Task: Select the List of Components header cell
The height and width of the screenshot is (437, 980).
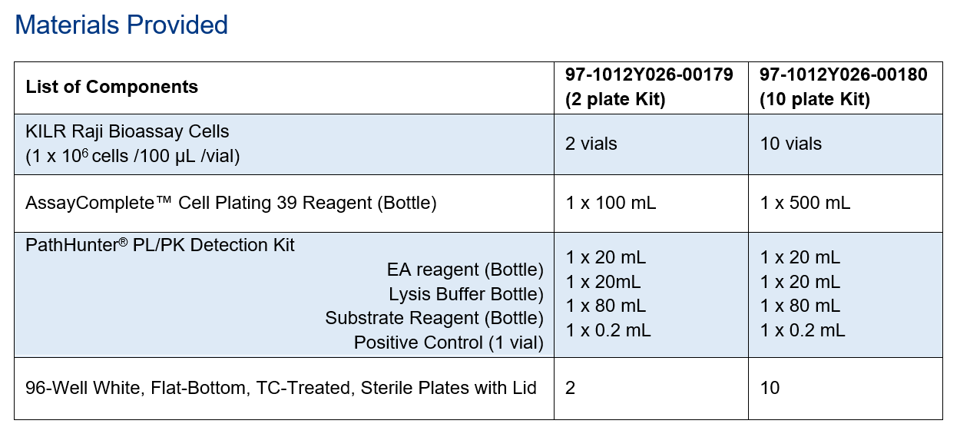Action: coord(112,88)
